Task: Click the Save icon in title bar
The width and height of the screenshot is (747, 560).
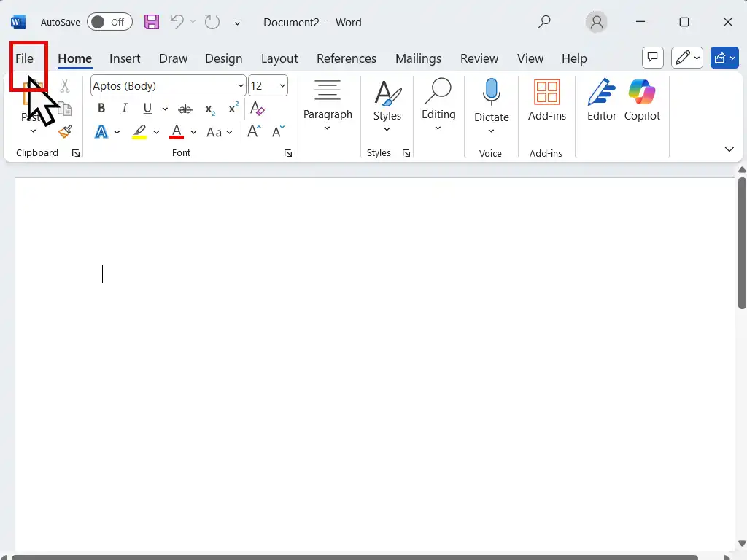Action: pos(152,22)
